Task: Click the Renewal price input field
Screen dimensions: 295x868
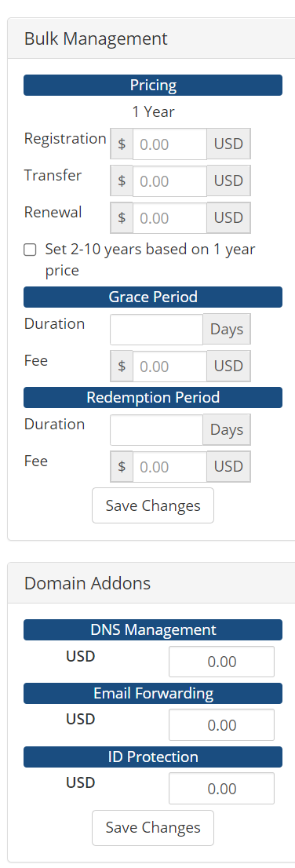Action: [x=170, y=218]
